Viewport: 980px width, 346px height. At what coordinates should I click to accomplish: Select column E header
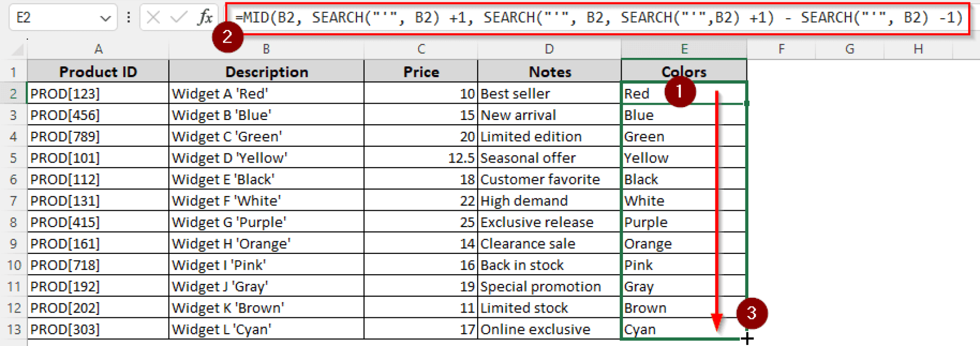684,49
